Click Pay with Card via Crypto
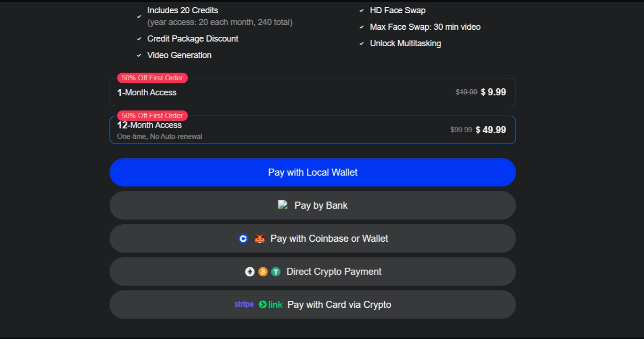Screen dimensions: 644x339 [313, 305]
